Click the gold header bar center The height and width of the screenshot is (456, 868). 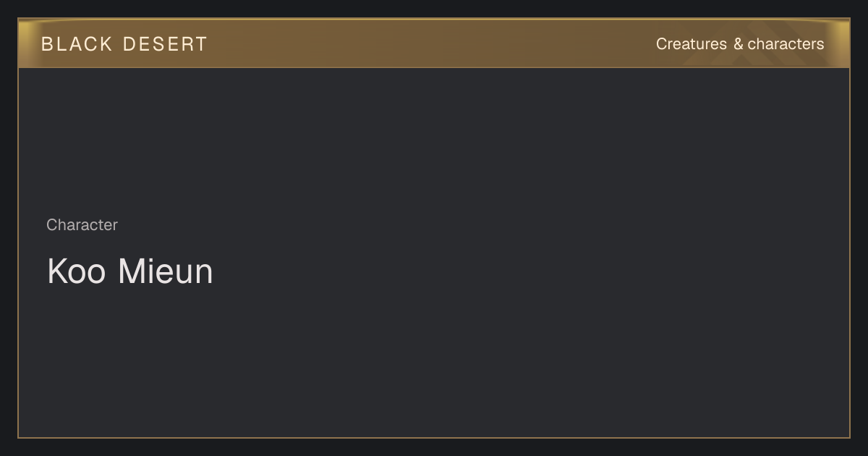434,43
